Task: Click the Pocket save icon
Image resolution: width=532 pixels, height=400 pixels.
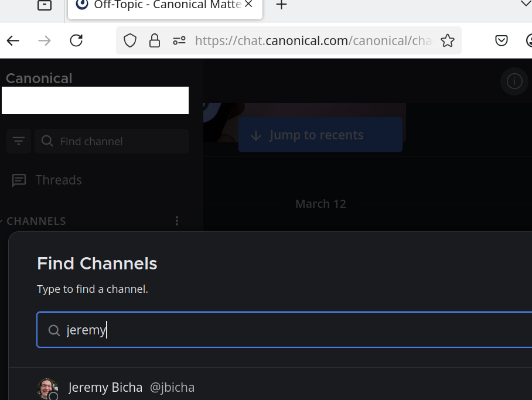Action: point(501,41)
